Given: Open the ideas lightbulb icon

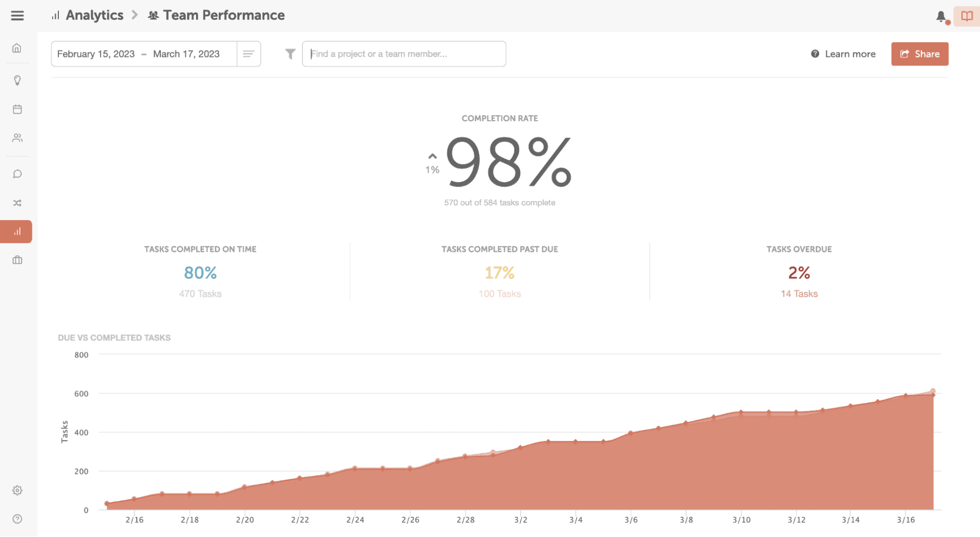Looking at the screenshot, I should pos(17,80).
